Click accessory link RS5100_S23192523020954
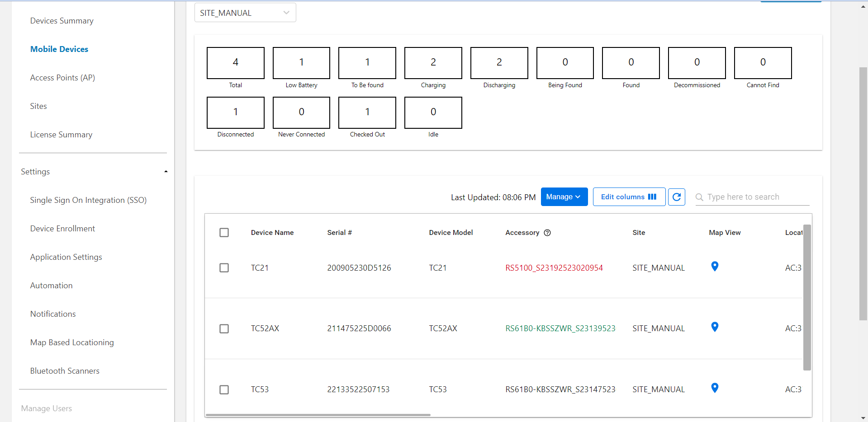 click(554, 268)
